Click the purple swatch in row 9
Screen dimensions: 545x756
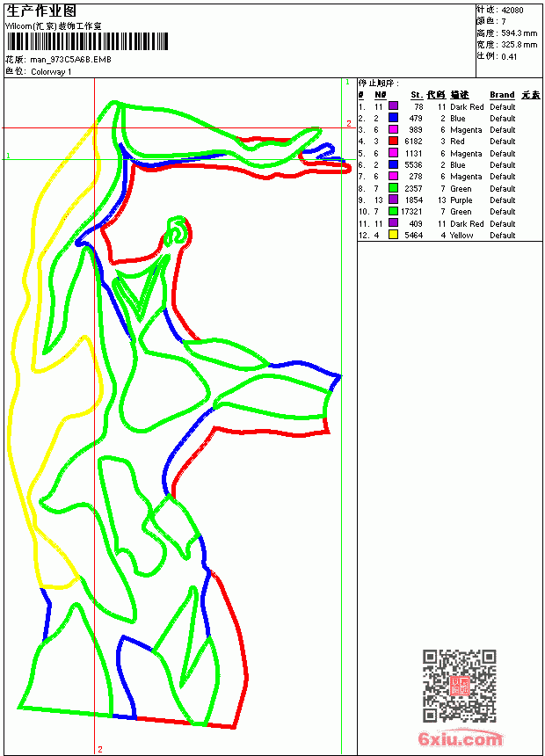point(393,200)
